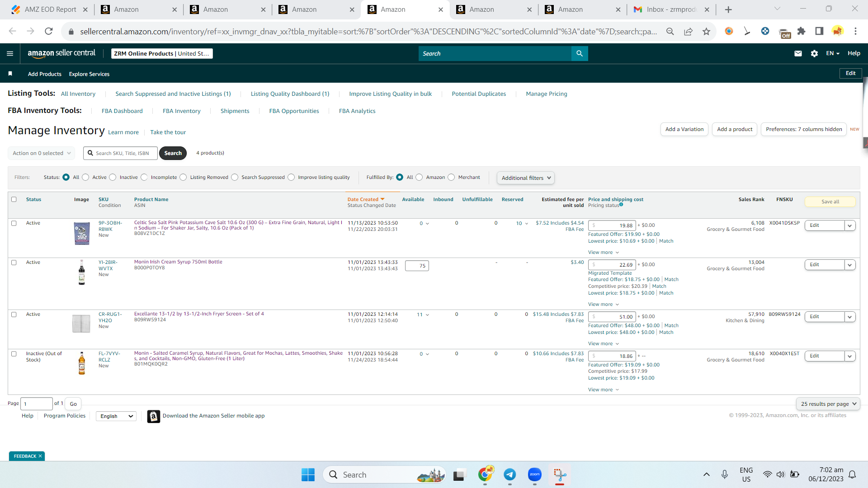Viewport: 868px width, 488px height.
Task: Open the Listing Quality Dashboard
Action: 290,94
